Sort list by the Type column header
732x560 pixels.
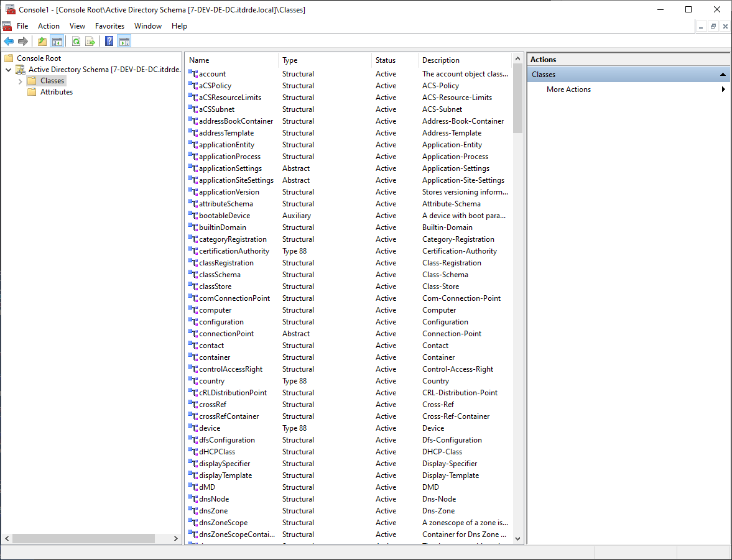click(x=325, y=60)
